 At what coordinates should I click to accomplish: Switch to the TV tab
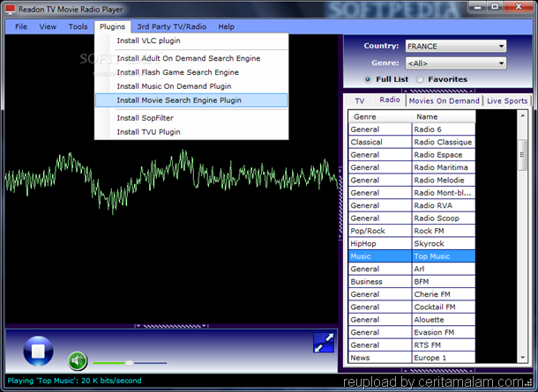[x=359, y=100]
